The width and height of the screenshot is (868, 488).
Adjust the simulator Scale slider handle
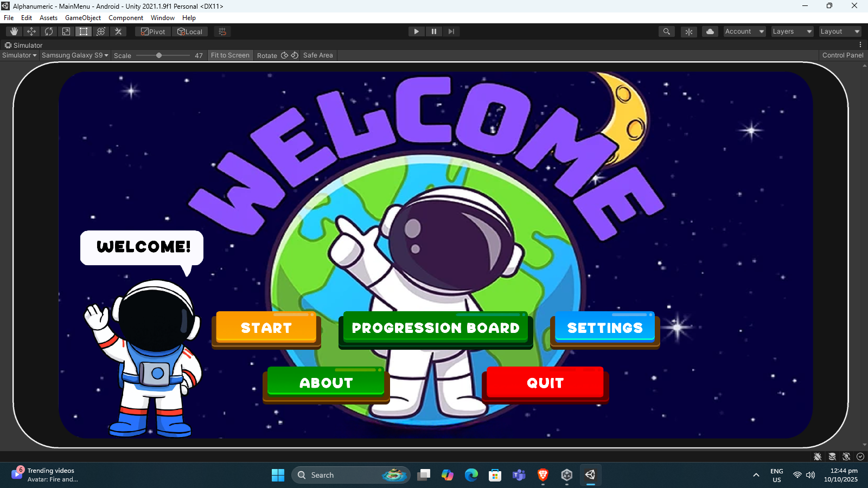[159, 55]
